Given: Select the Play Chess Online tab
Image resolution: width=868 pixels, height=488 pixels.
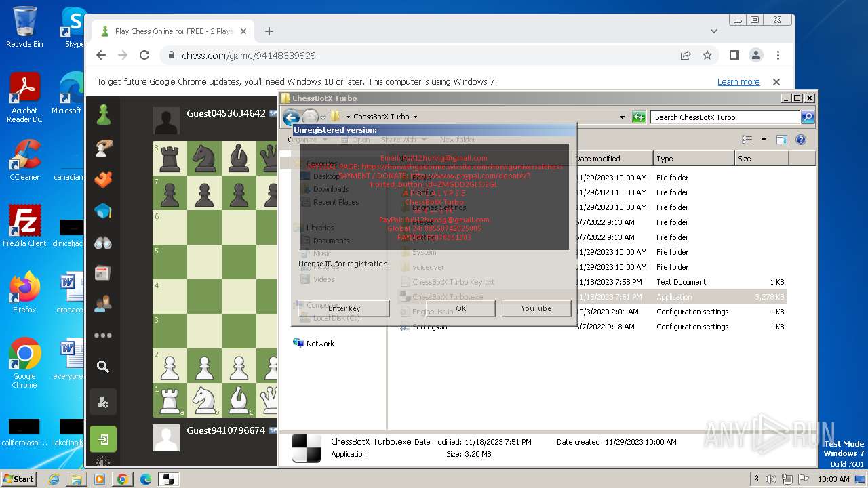Looking at the screenshot, I should pos(174,31).
